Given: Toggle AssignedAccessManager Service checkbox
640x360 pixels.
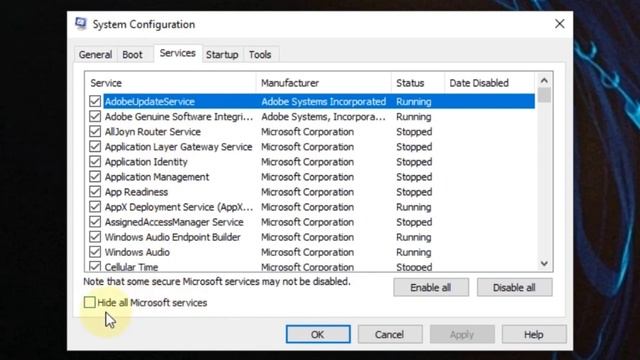Looking at the screenshot, I should pyautogui.click(x=95, y=222).
